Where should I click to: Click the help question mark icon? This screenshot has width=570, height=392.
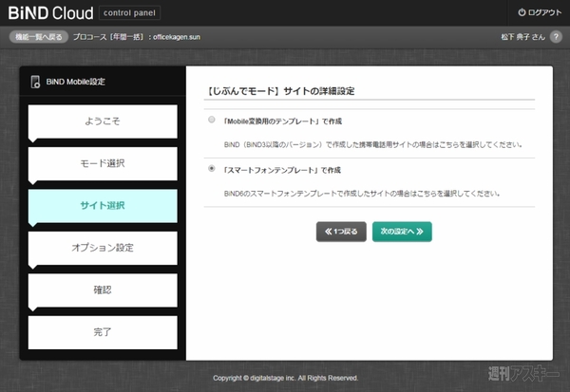click(x=556, y=37)
